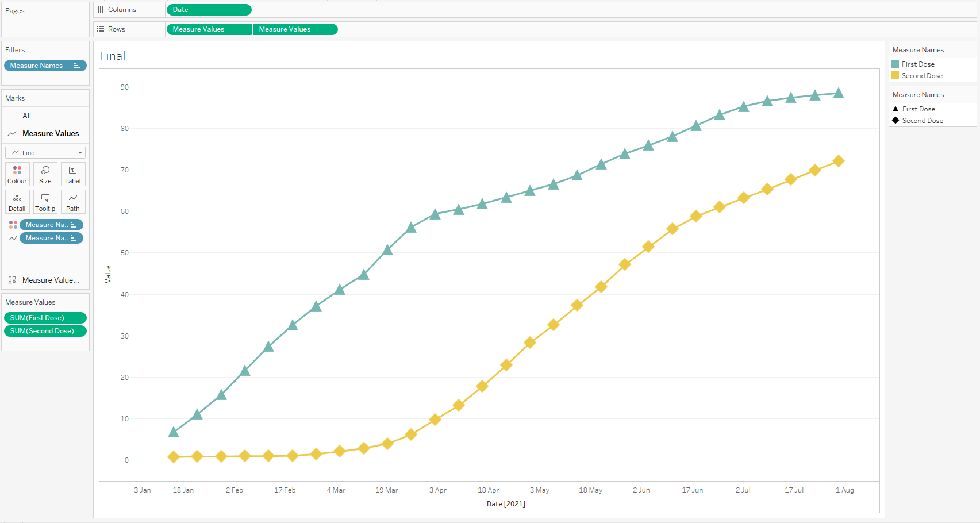
Task: Open the SUM(First Dose) pill dropdown
Action: 45,318
